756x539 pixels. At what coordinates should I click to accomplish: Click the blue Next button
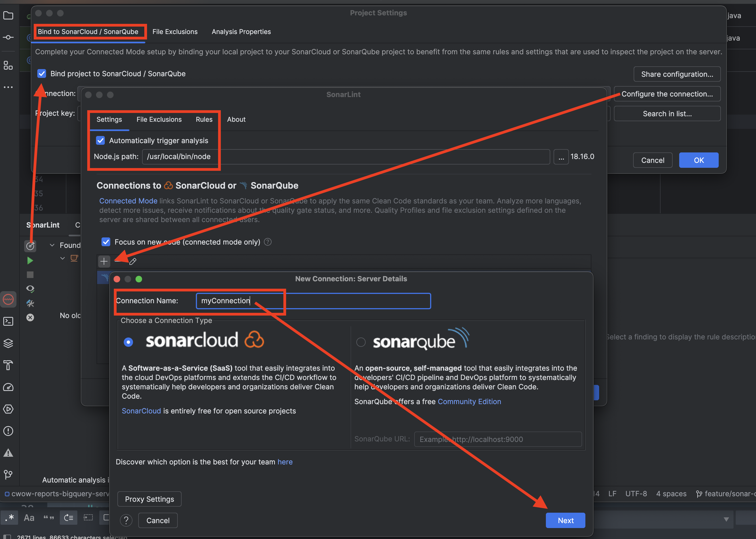coord(565,520)
